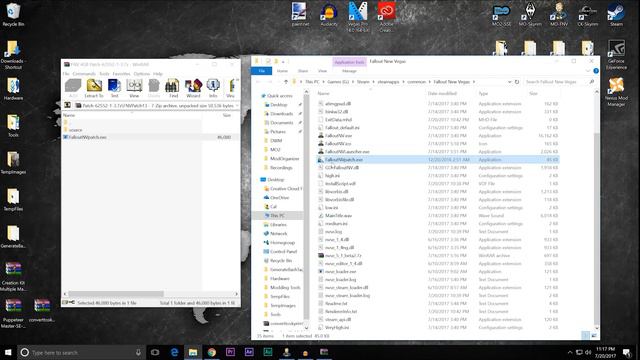Click steamapps in the address breadcrumb
This screenshot has width=640, height=360.
coord(388,82)
